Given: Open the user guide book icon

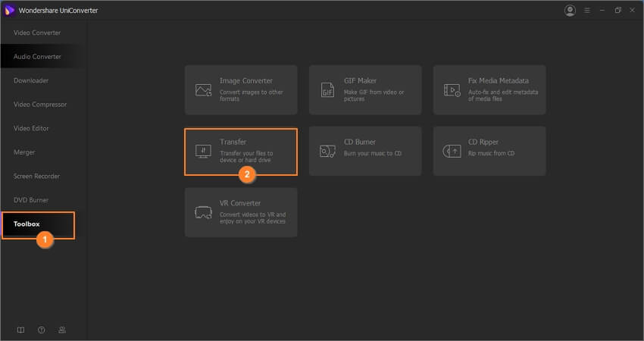Looking at the screenshot, I should (x=20, y=330).
